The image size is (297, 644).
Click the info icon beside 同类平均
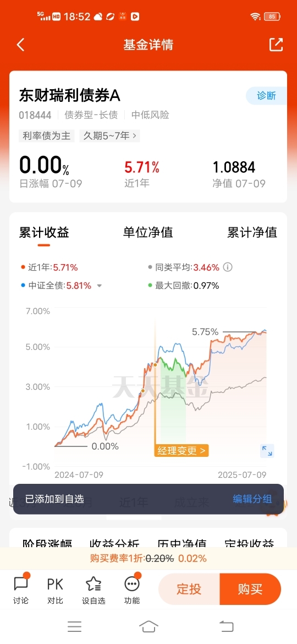(227, 268)
